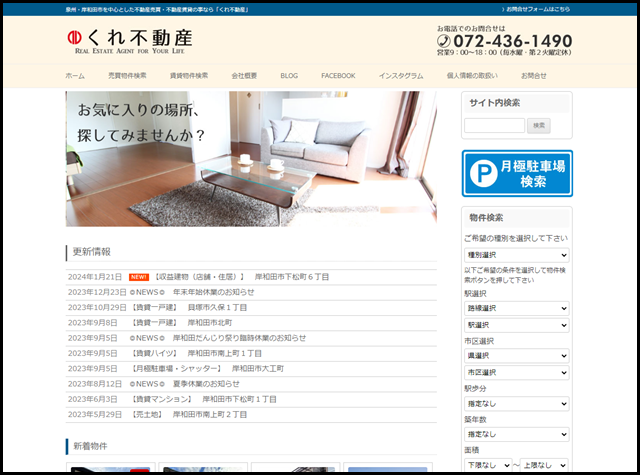Viewport: 640px width, 475px height.
Task: Click the 物件検索 sidebar heading
Action: click(x=486, y=218)
